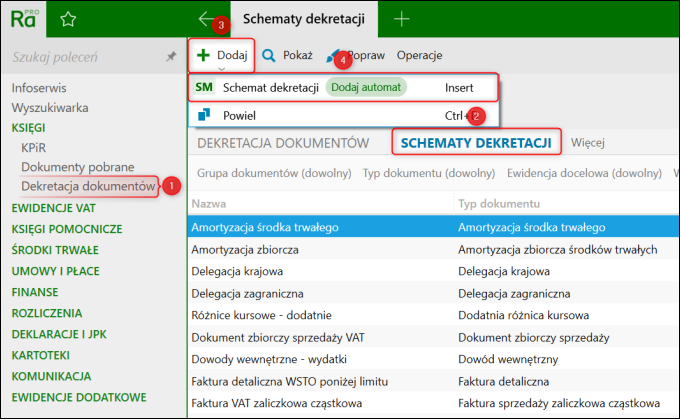Open Typ dokumentu (dowolny) filter
The image size is (680, 419).
click(x=429, y=173)
